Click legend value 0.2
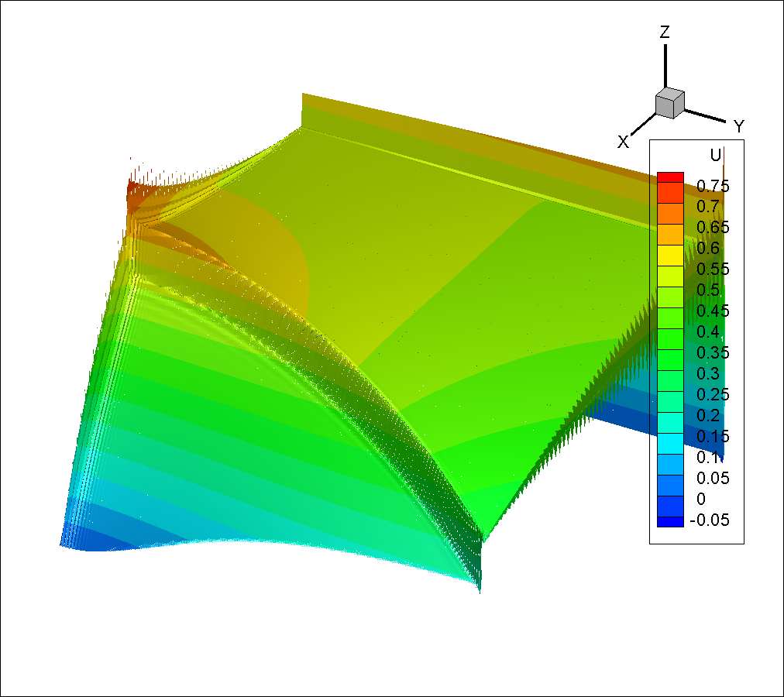The height and width of the screenshot is (697, 784). (708, 416)
